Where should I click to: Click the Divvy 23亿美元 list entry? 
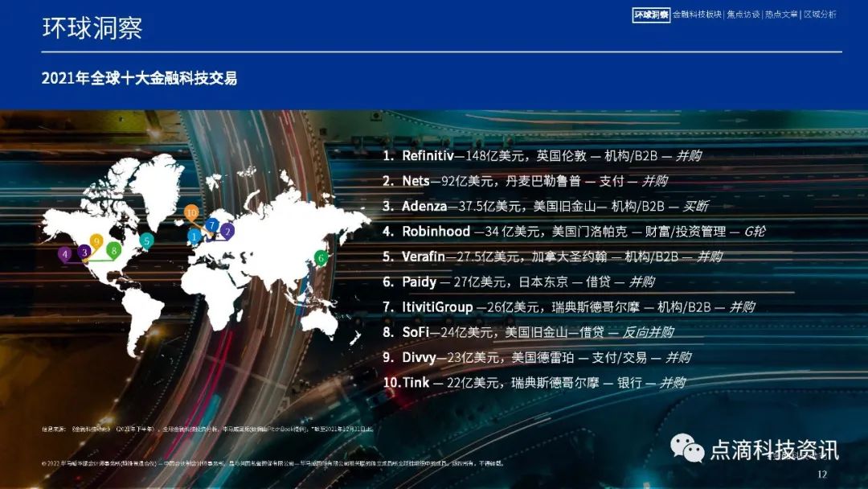click(x=537, y=357)
